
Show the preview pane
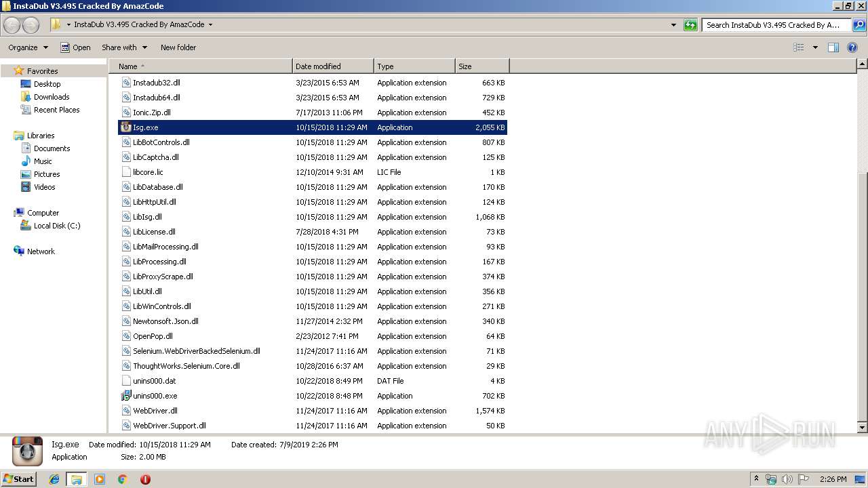(833, 47)
